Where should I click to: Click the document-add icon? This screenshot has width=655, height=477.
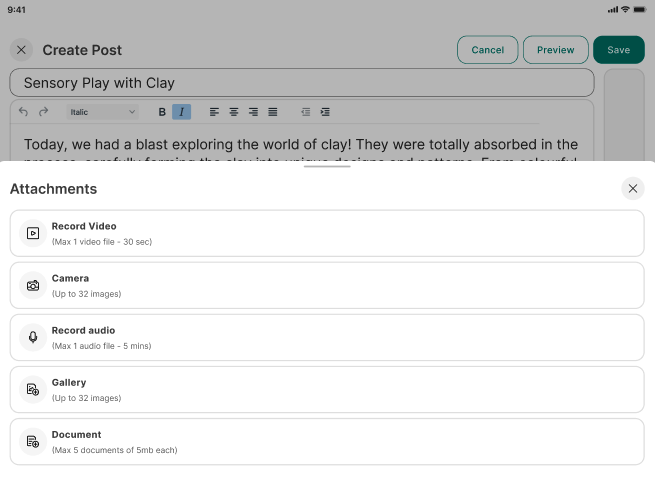tap(33, 441)
